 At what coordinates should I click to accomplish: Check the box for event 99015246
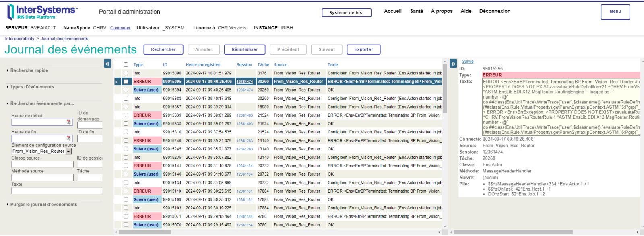point(126,141)
